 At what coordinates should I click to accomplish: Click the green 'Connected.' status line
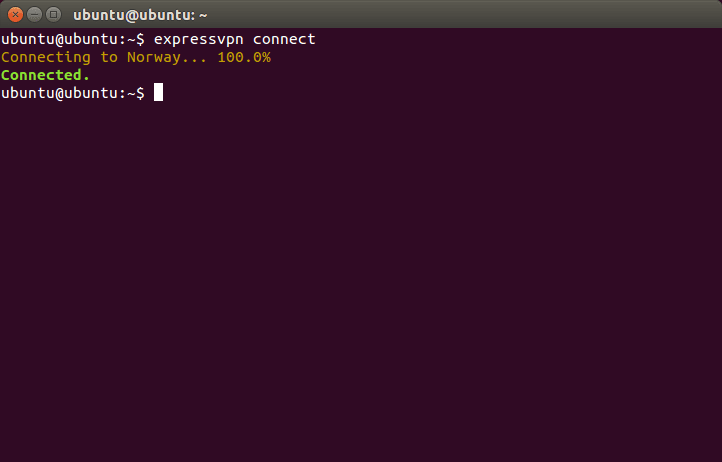click(46, 75)
